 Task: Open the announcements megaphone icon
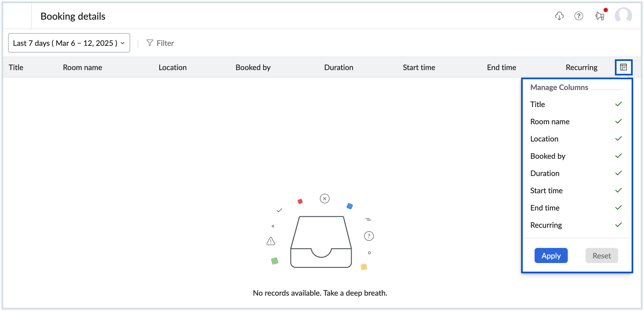point(600,16)
